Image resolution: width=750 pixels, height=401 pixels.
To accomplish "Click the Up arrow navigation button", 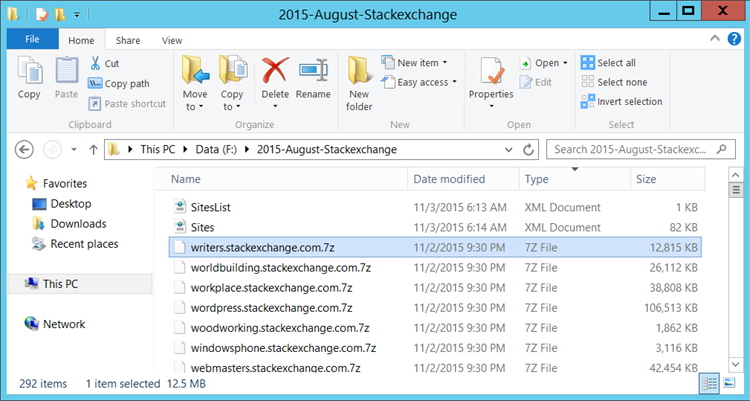I will click(x=93, y=150).
